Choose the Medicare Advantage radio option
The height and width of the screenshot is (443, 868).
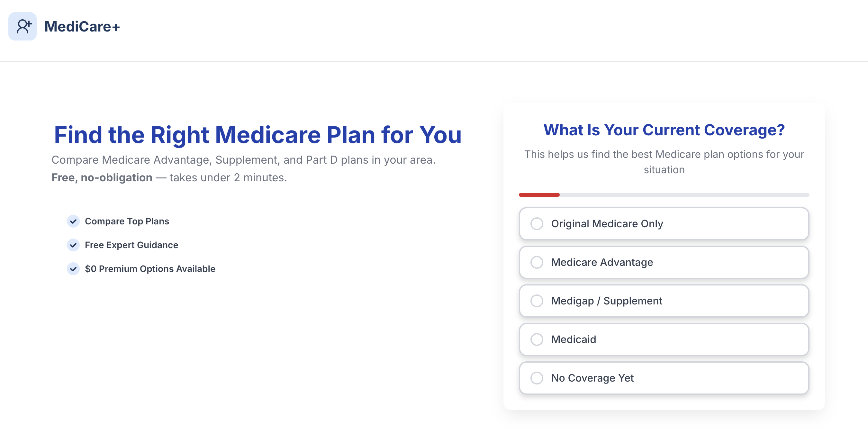coord(537,262)
